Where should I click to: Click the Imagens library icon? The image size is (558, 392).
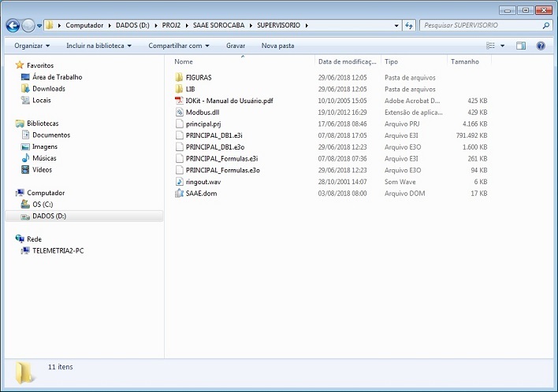[25, 146]
